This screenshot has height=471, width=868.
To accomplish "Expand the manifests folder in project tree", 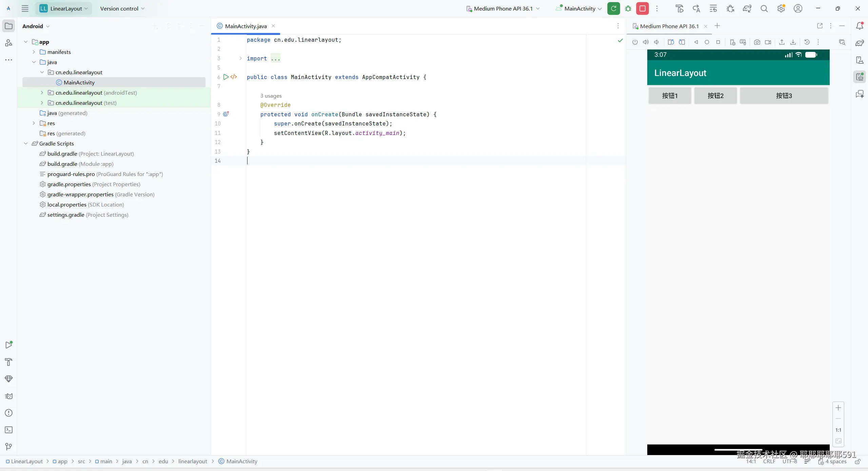I will (34, 52).
